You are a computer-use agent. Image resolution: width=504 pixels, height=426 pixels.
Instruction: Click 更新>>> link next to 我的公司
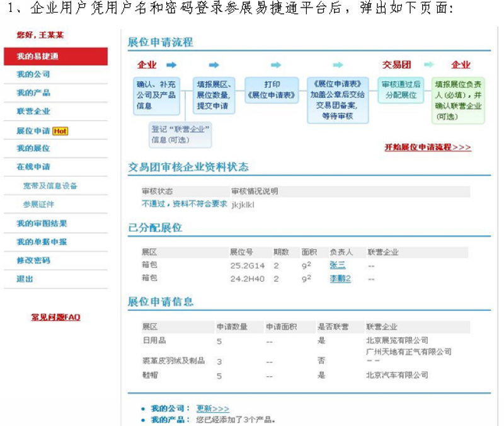(x=212, y=408)
